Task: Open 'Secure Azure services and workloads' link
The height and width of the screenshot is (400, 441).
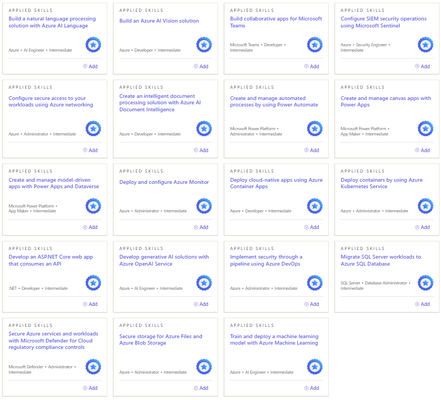Action: point(53,340)
